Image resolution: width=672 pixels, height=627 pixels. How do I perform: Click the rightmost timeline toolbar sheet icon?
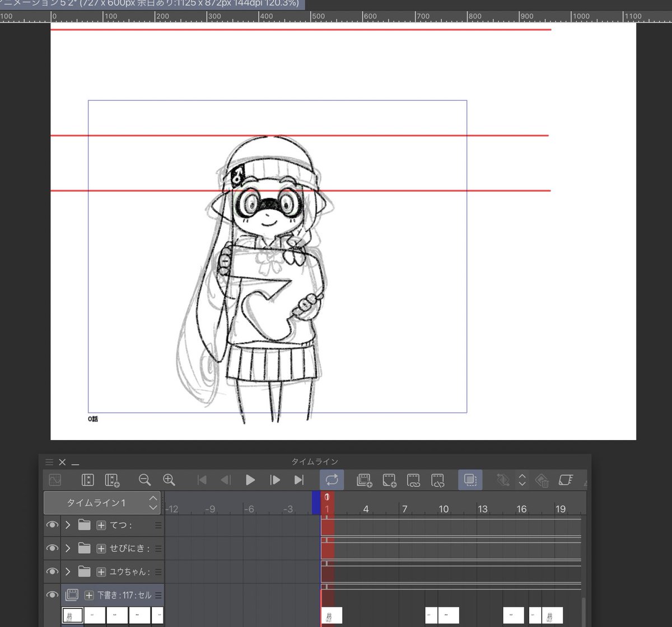pyautogui.click(x=566, y=480)
